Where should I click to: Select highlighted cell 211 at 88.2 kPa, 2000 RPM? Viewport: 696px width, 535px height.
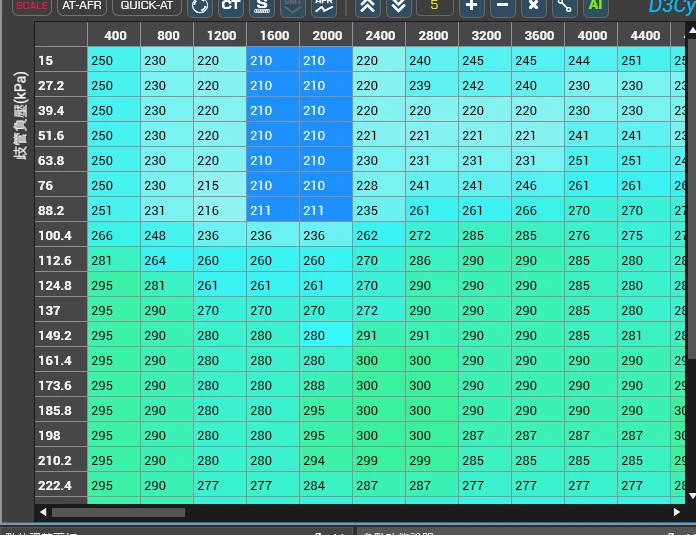tap(326, 210)
